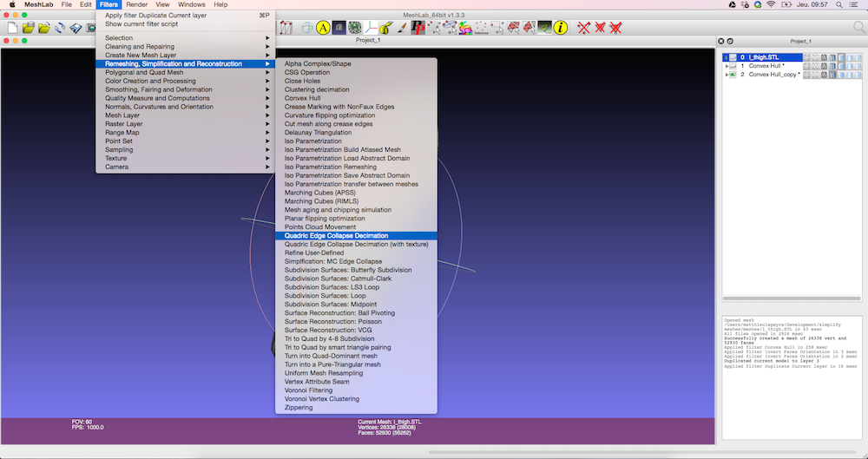Click the yellow duck edit toolbar icon

(x=386, y=27)
